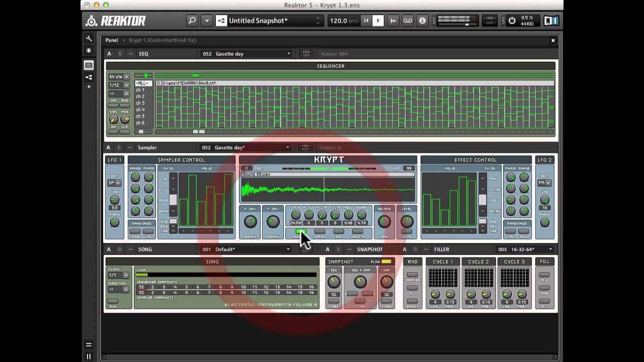The height and width of the screenshot is (362, 644).
Task: Click the LFO 1 LNG knob
Action: point(114,199)
